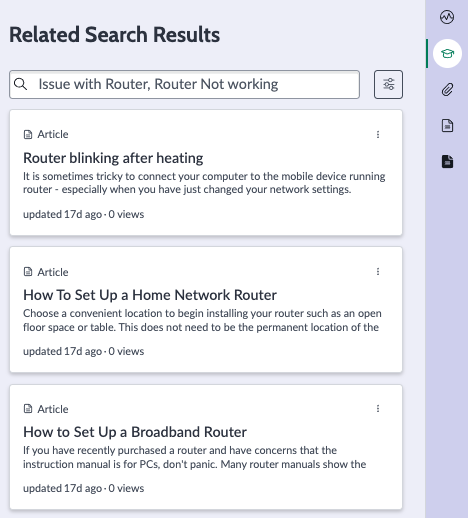The width and height of the screenshot is (468, 518).
Task: Click article type icon on Home Network card
Action: click(28, 272)
